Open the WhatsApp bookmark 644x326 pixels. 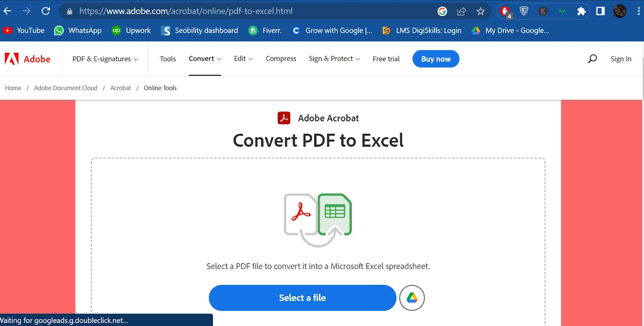pyautogui.click(x=78, y=31)
